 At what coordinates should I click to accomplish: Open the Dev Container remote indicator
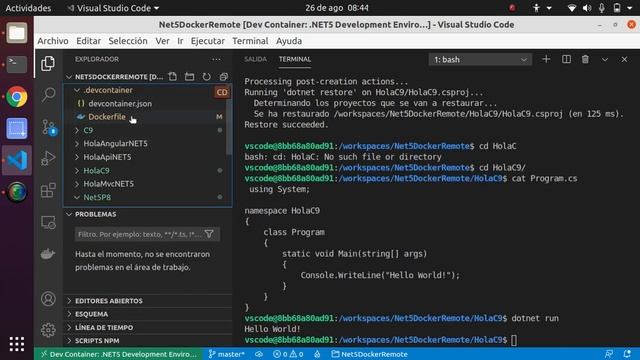click(119, 354)
